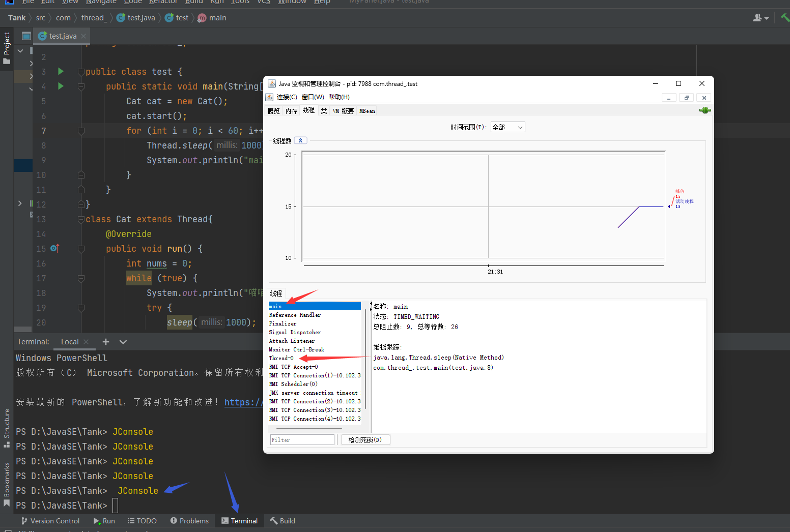
Task: Open the Structure tool window in the sidebar
Action: 7,428
